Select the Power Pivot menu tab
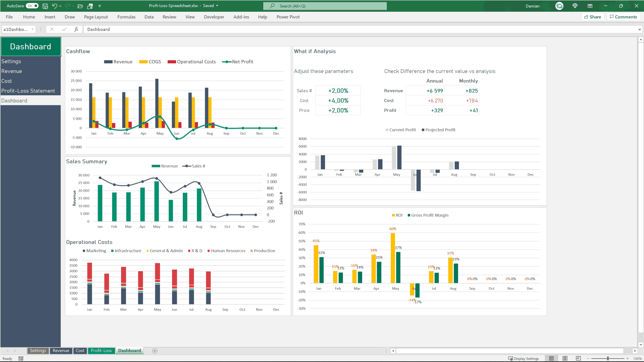This screenshot has width=644, height=362. pos(288,17)
